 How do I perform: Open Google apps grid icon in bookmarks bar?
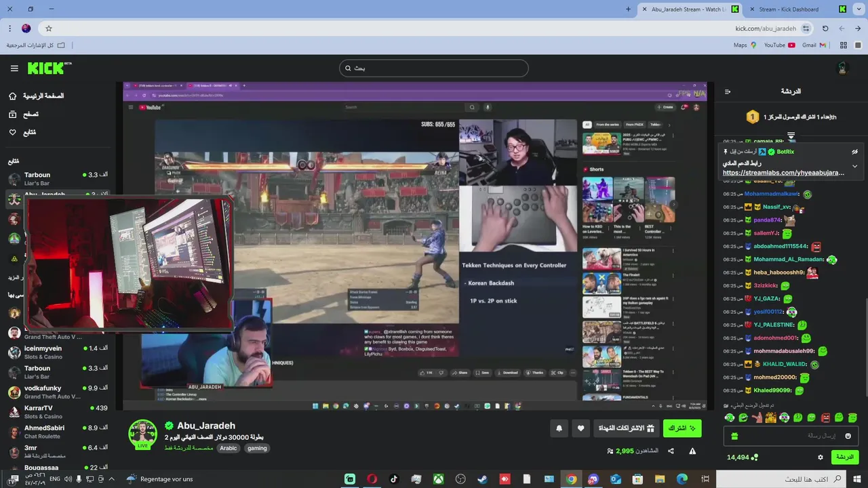coord(844,45)
